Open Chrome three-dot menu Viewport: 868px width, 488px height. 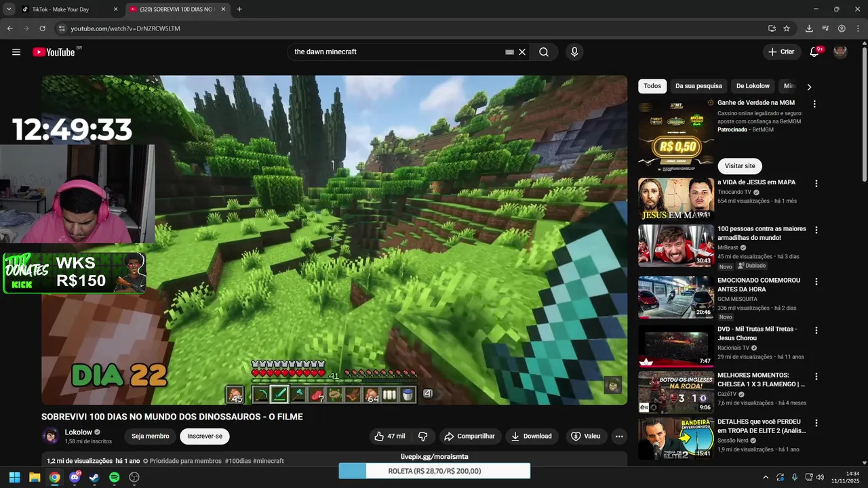(858, 28)
